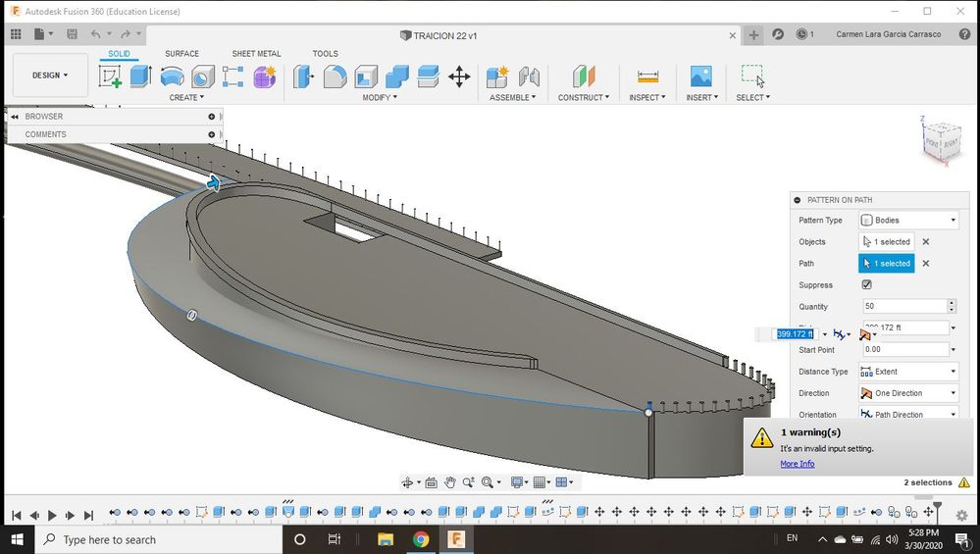The height and width of the screenshot is (554, 980).
Task: Select the Pan hand tool
Action: pos(450,482)
